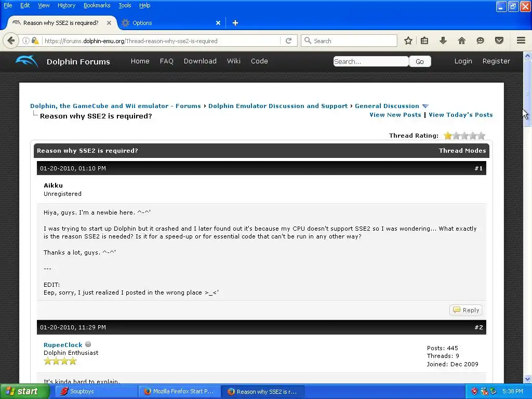Open the File menu
This screenshot has height=399, width=532.
point(8,5)
